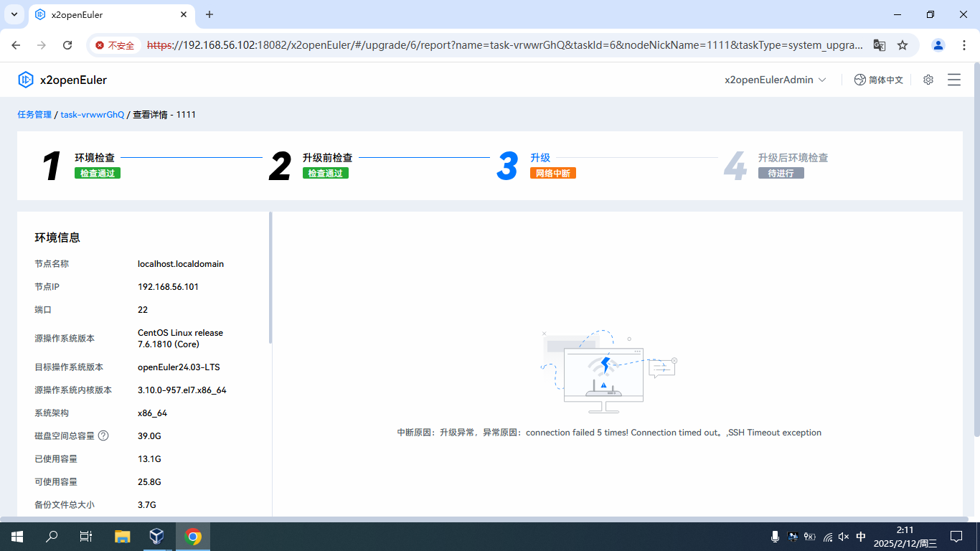Select step 3 升级 tab
This screenshot has width=980, height=551.
tap(540, 158)
